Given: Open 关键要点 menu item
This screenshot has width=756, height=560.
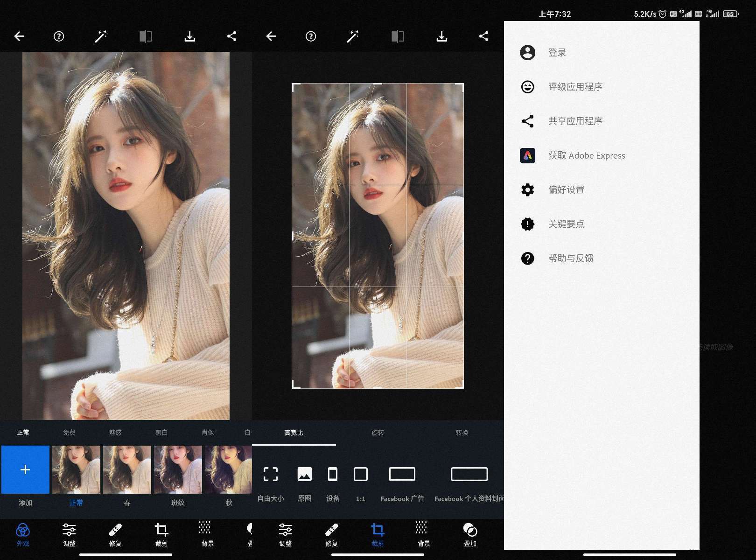Looking at the screenshot, I should [602, 224].
